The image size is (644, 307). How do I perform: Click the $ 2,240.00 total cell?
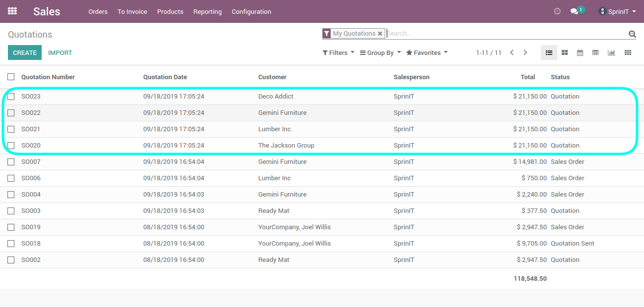(x=531, y=195)
